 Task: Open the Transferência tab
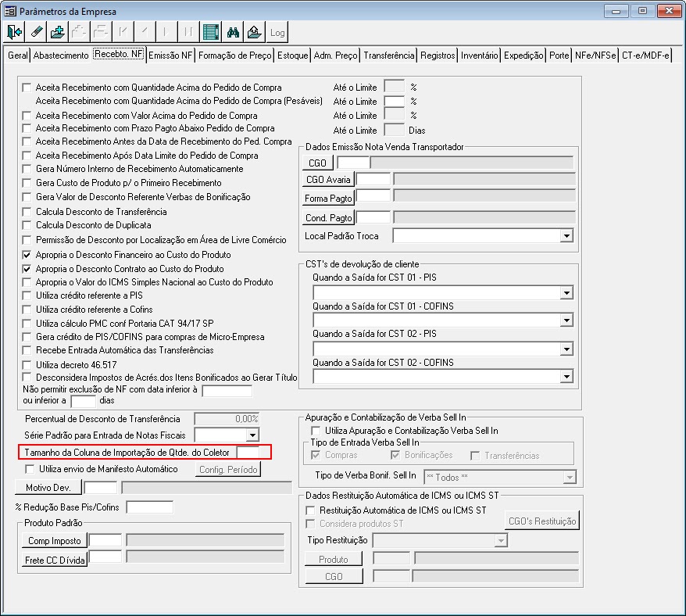(389, 56)
